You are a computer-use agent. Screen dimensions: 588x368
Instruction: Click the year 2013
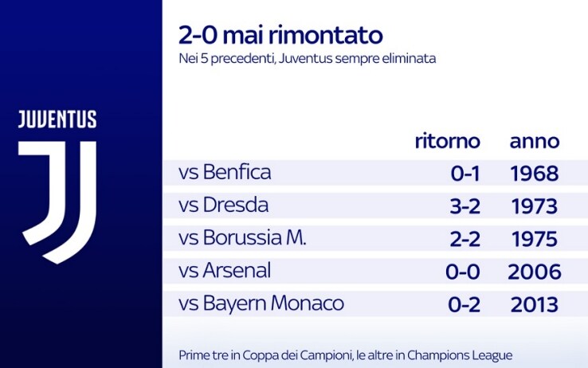pos(535,304)
